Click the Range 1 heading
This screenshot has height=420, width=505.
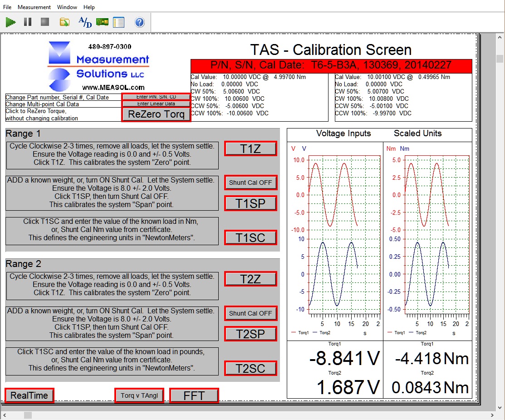tap(23, 133)
